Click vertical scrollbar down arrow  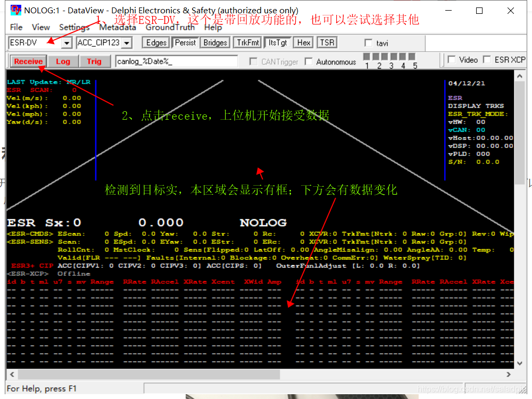[x=519, y=363]
